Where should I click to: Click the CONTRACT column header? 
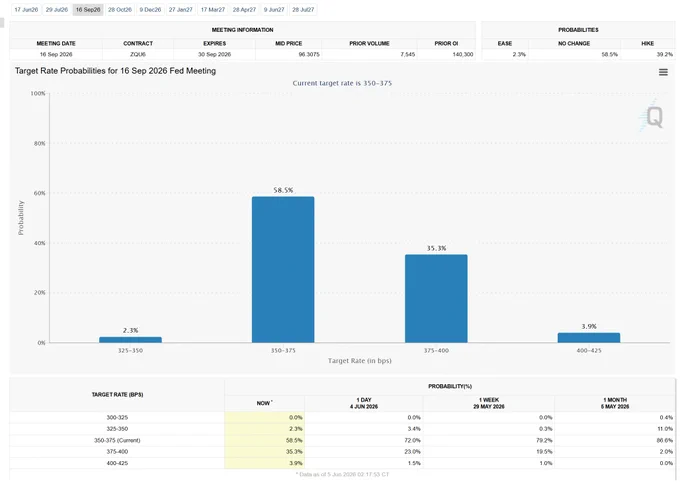coord(138,43)
